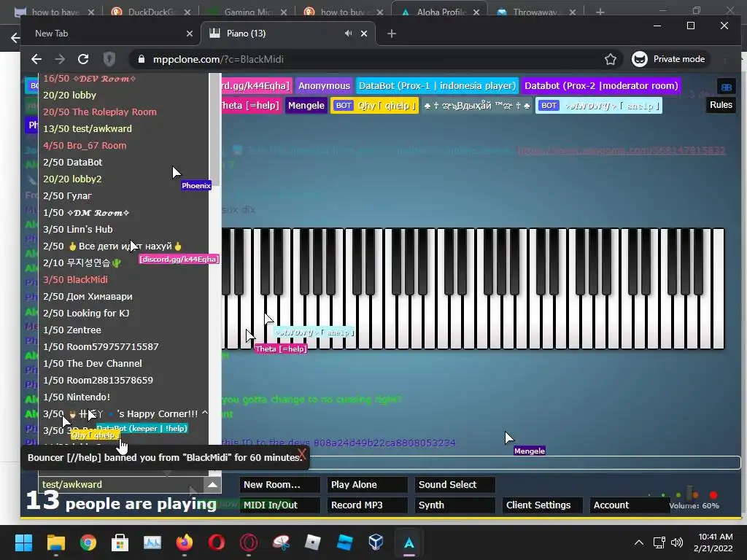The height and width of the screenshot is (560, 747).
Task: Click the active Aloha browser taskbar icon
Action: tap(409, 542)
